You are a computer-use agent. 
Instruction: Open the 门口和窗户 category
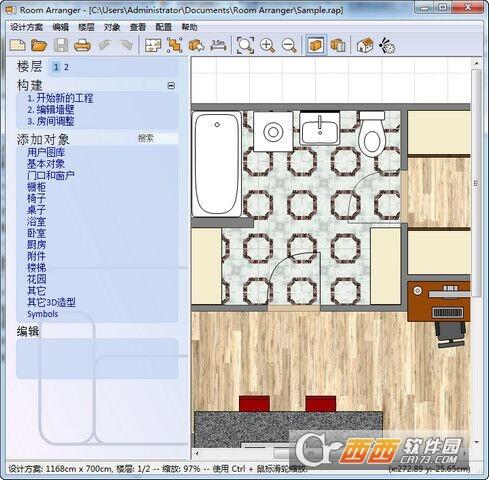[x=51, y=175]
